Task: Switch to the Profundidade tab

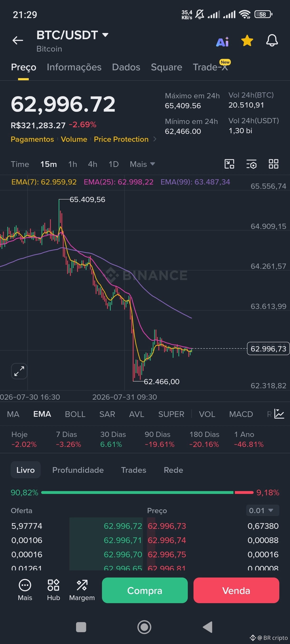Action: pyautogui.click(x=78, y=470)
